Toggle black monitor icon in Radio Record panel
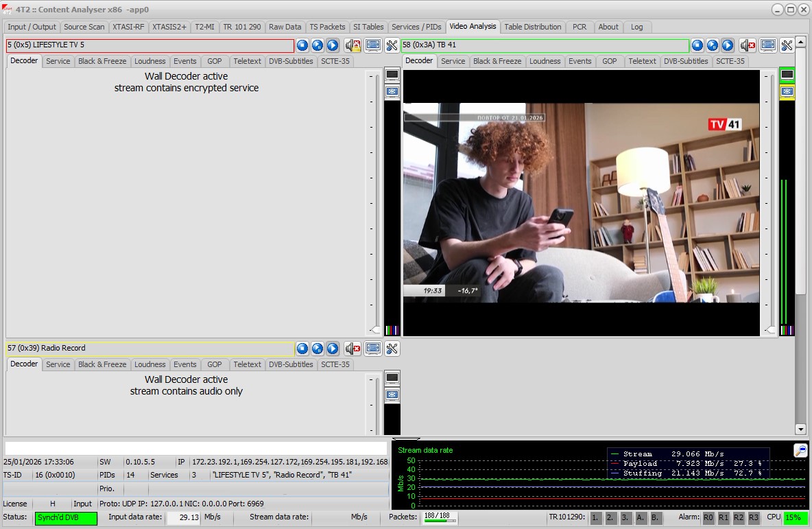This screenshot has width=812, height=529. [392, 377]
